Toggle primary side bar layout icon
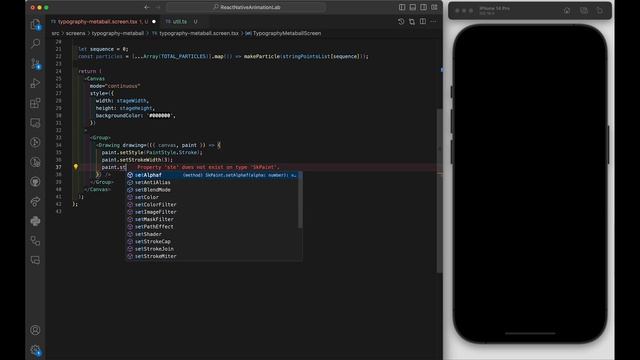 click(x=402, y=7)
